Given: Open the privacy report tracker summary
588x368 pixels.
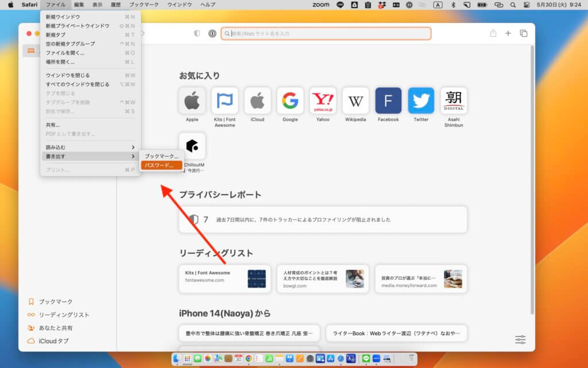Looking at the screenshot, I should [x=323, y=220].
